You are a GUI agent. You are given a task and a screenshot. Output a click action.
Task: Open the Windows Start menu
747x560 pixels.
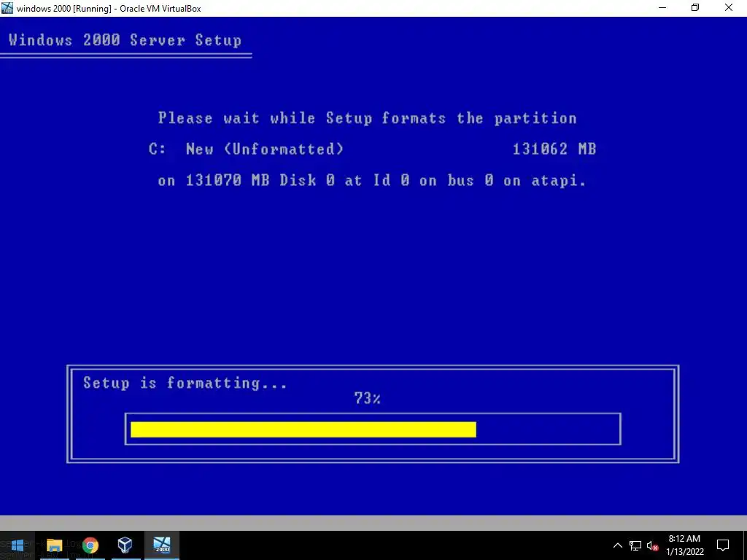(x=18, y=545)
